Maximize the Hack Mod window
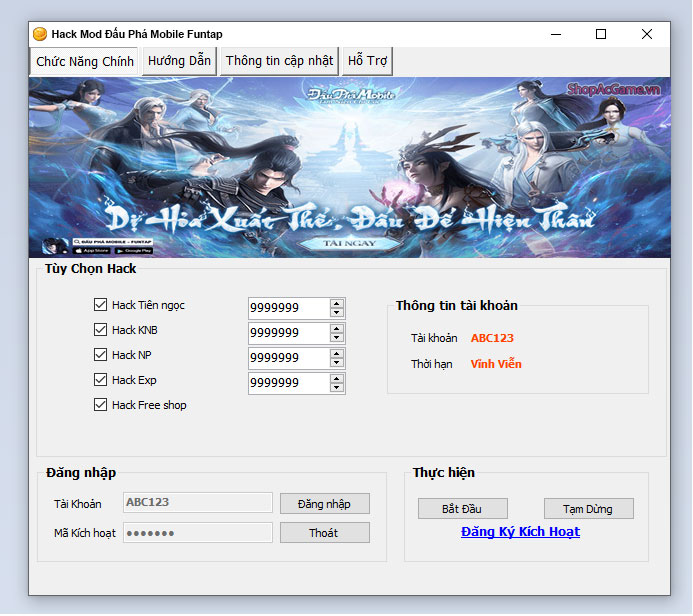Viewport: 693px width, 616px height. tap(601, 34)
